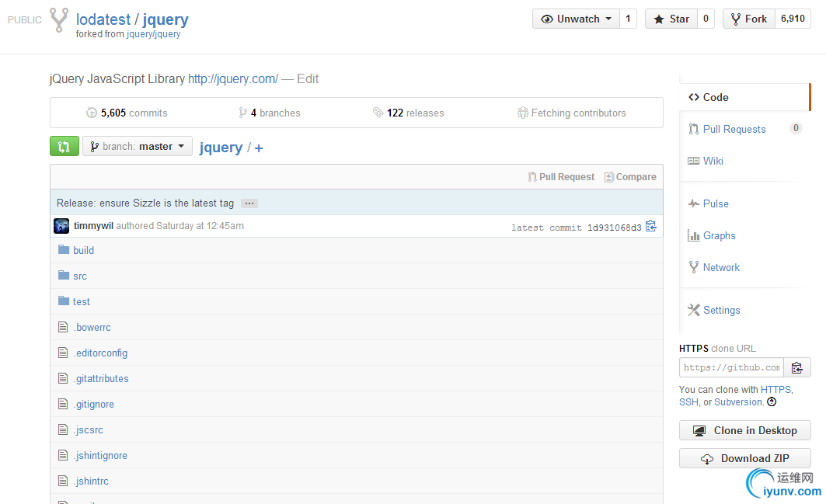The width and height of the screenshot is (826, 504).
Task: Open the .gitignore file
Action: click(94, 405)
